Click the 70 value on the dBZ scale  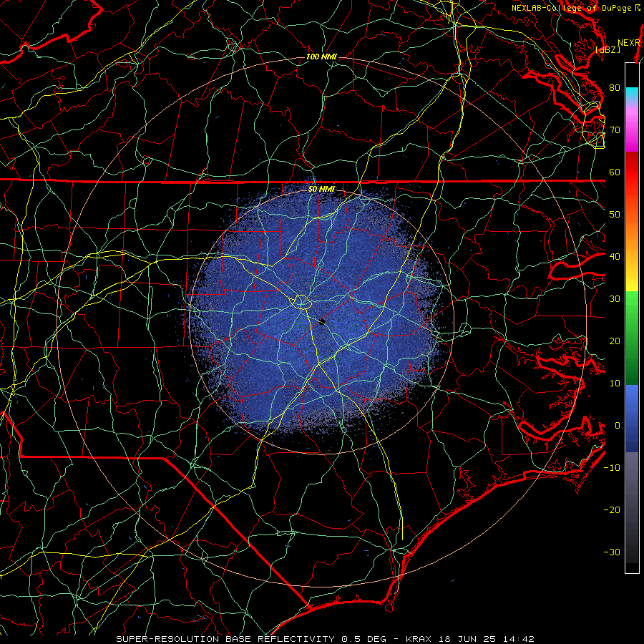click(615, 130)
